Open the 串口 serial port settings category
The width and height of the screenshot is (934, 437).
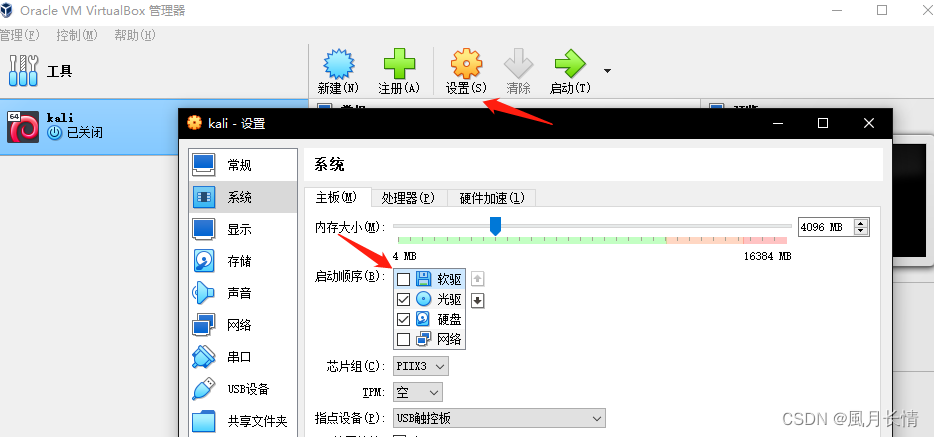[x=243, y=357]
